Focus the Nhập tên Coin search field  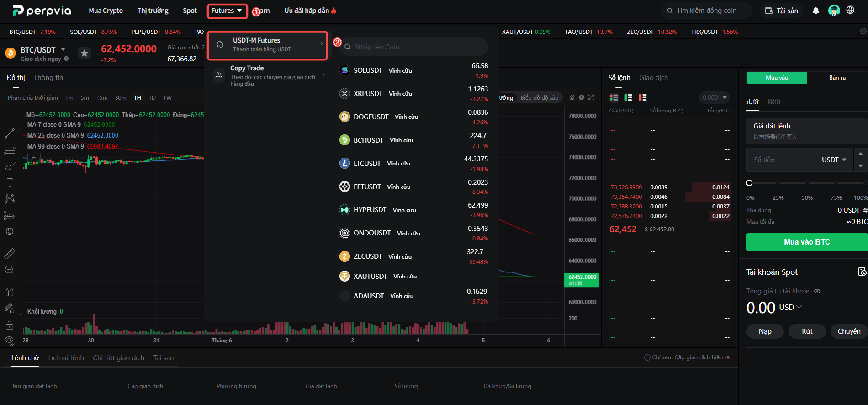tap(414, 47)
